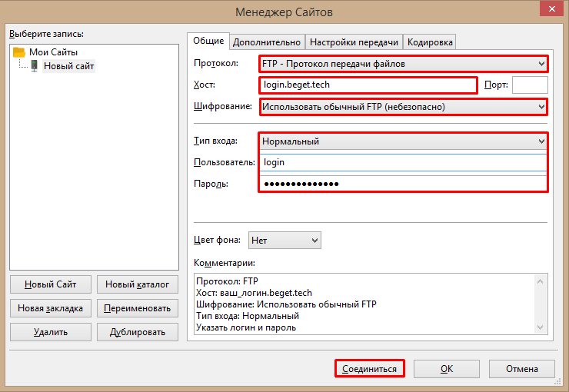Switch to the Дополнительно tab
The width and height of the screenshot is (569, 392).
tap(267, 42)
